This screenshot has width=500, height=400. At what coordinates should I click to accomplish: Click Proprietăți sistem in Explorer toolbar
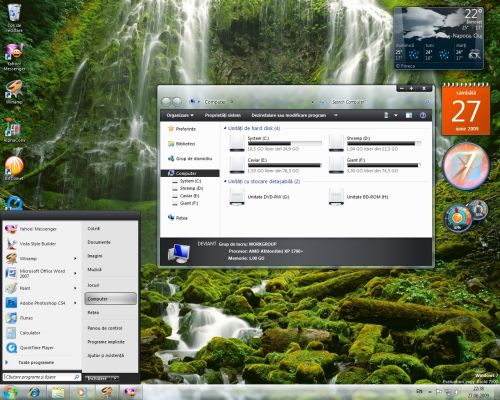tap(223, 115)
